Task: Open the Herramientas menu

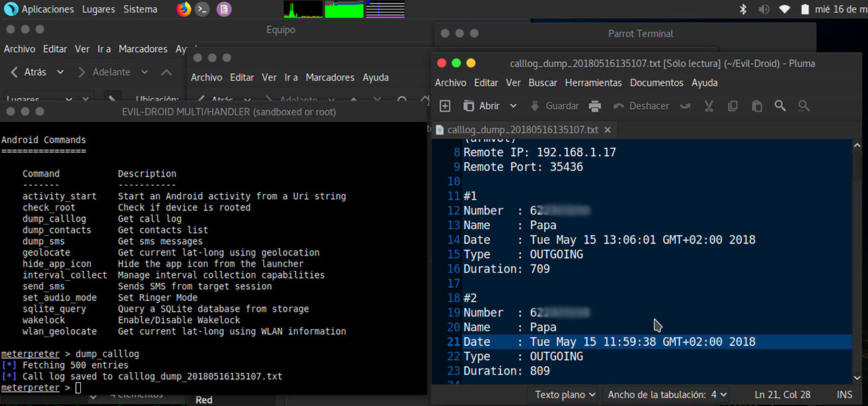Action: [x=593, y=82]
